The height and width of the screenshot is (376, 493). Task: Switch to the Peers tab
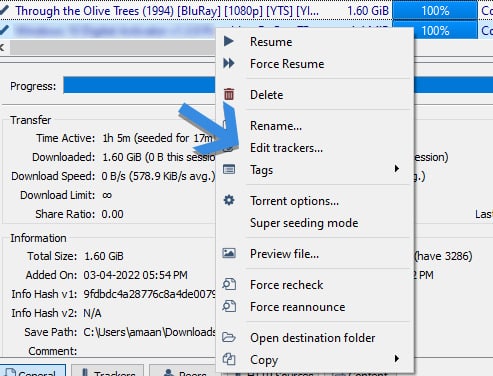pos(182,370)
